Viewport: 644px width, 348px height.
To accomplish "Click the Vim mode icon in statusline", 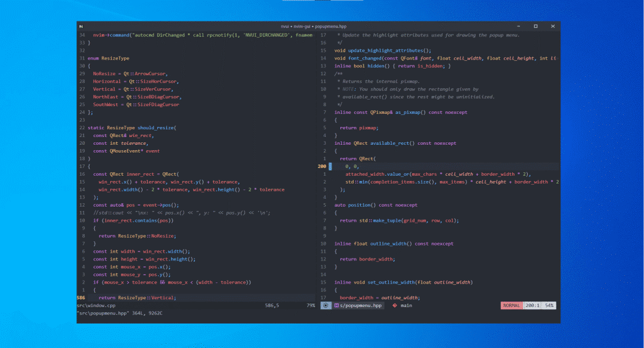I will click(326, 305).
